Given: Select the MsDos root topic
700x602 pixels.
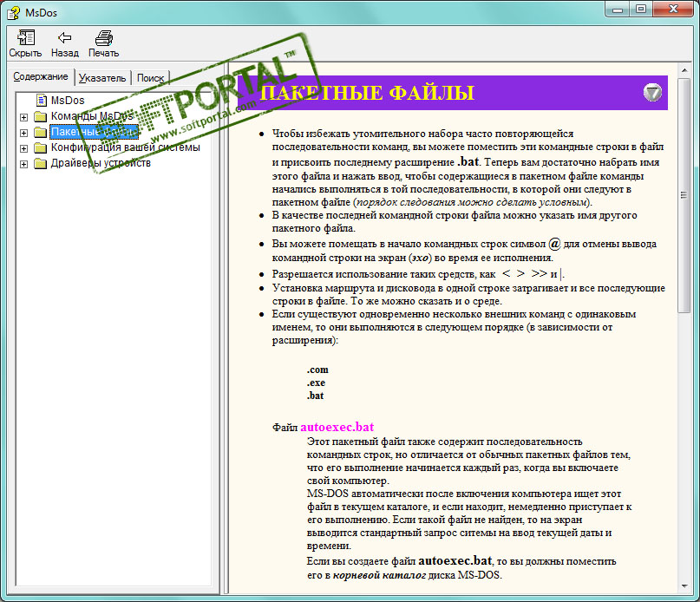Looking at the screenshot, I should pos(68,100).
